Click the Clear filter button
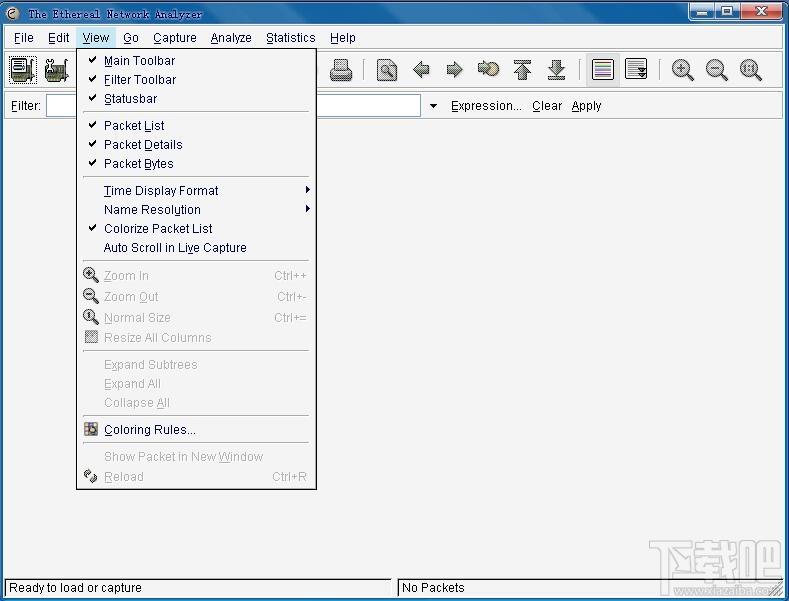The width and height of the screenshot is (789, 601). tap(547, 106)
